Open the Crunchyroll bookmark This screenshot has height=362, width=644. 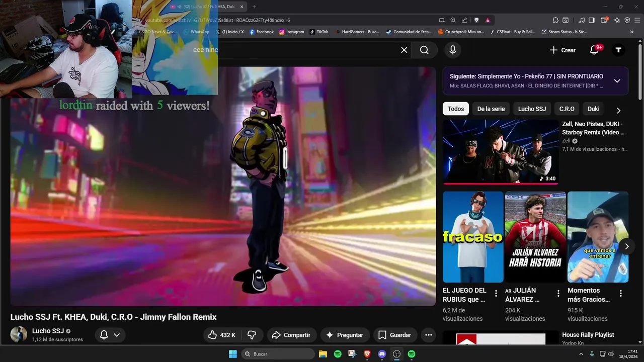pos(461,32)
